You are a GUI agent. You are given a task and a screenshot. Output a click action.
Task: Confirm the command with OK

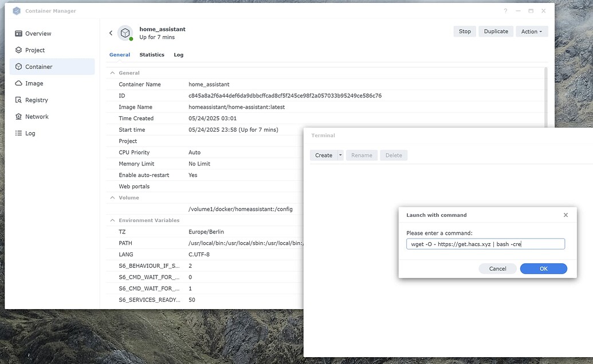[544, 268]
